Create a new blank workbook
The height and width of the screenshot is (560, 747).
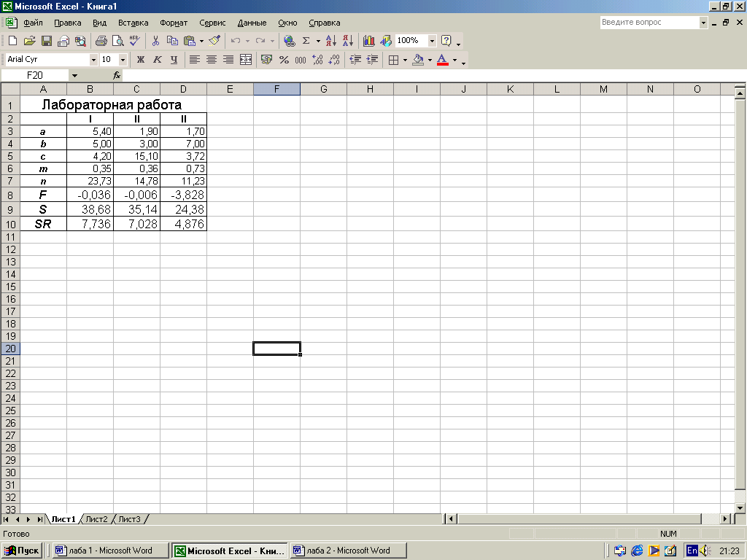tap(12, 41)
